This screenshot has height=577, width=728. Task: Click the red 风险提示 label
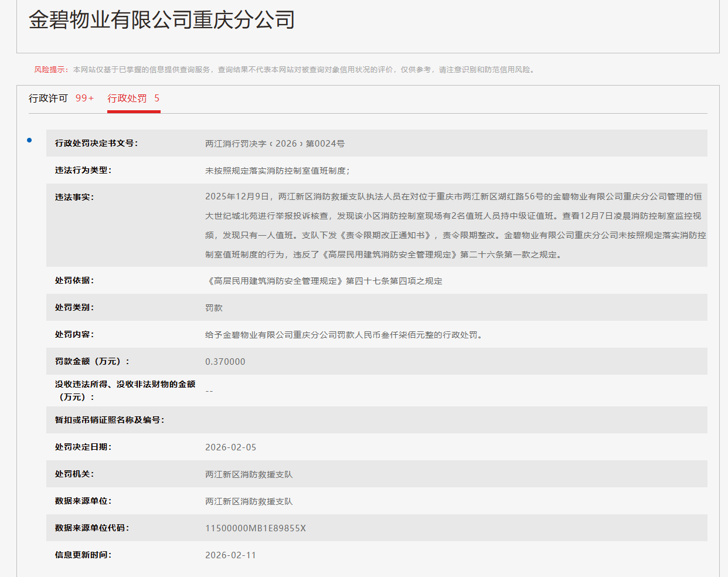coord(50,70)
